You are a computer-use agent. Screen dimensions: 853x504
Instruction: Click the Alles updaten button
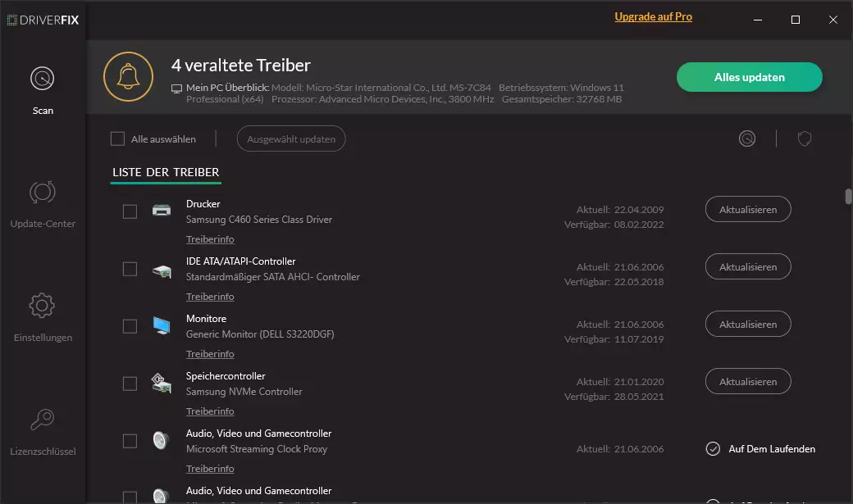pyautogui.click(x=749, y=77)
